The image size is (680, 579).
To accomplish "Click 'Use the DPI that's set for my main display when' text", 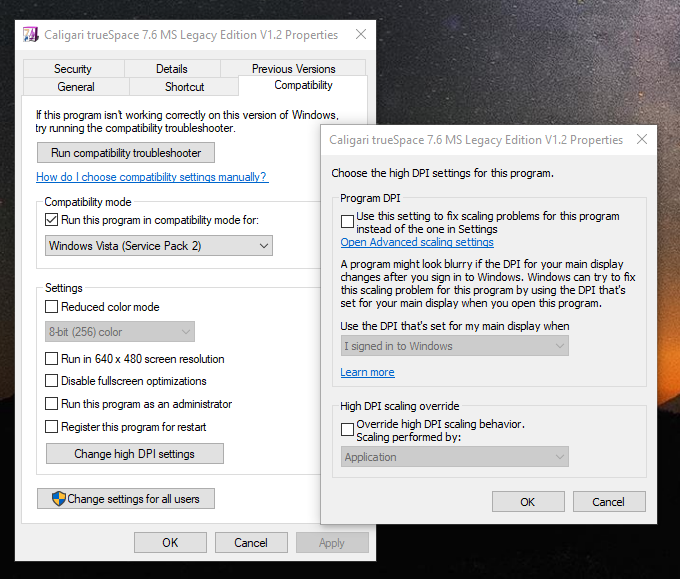I will [454, 326].
